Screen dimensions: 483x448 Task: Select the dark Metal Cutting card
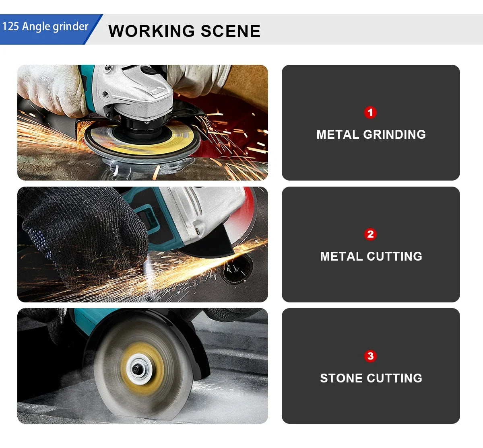[371, 245]
